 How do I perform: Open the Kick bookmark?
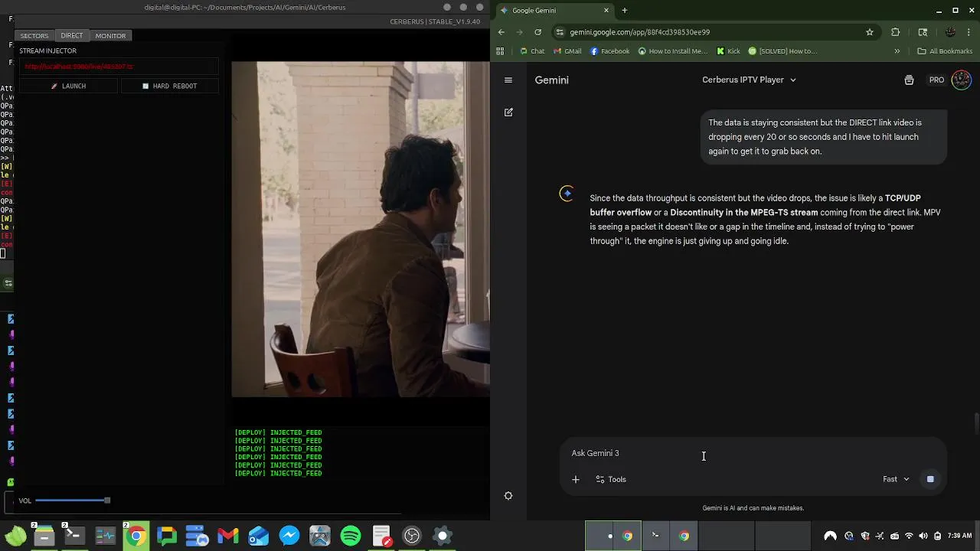point(728,51)
